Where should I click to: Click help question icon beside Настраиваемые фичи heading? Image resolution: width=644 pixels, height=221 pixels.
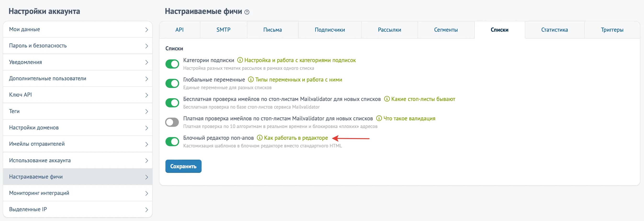(247, 12)
